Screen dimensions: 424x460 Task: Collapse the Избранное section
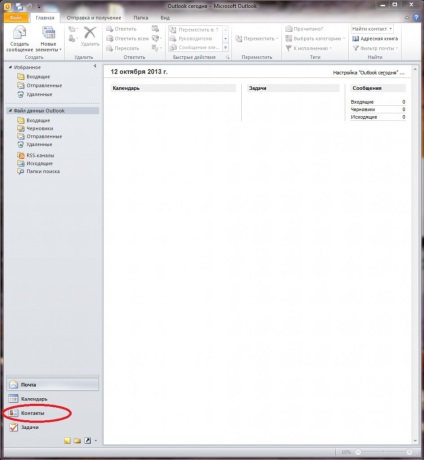click(10, 67)
